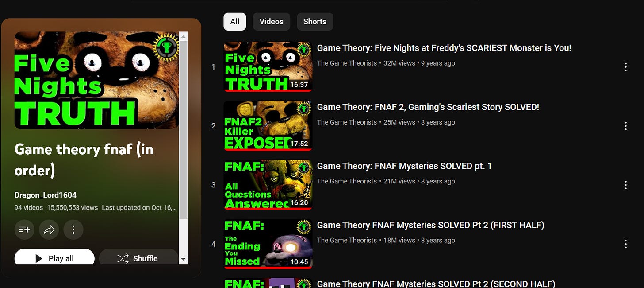The image size is (644, 288).
Task: Open Five Nights TRUTH 16:37 thumbnail
Action: click(268, 67)
